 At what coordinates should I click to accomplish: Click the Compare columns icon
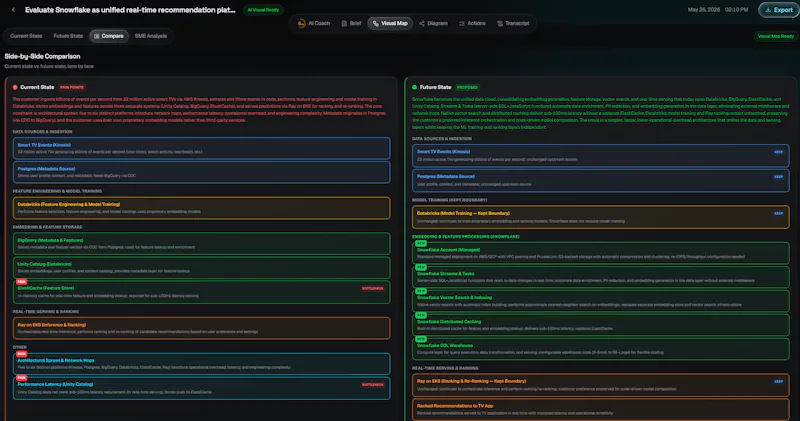[96, 36]
